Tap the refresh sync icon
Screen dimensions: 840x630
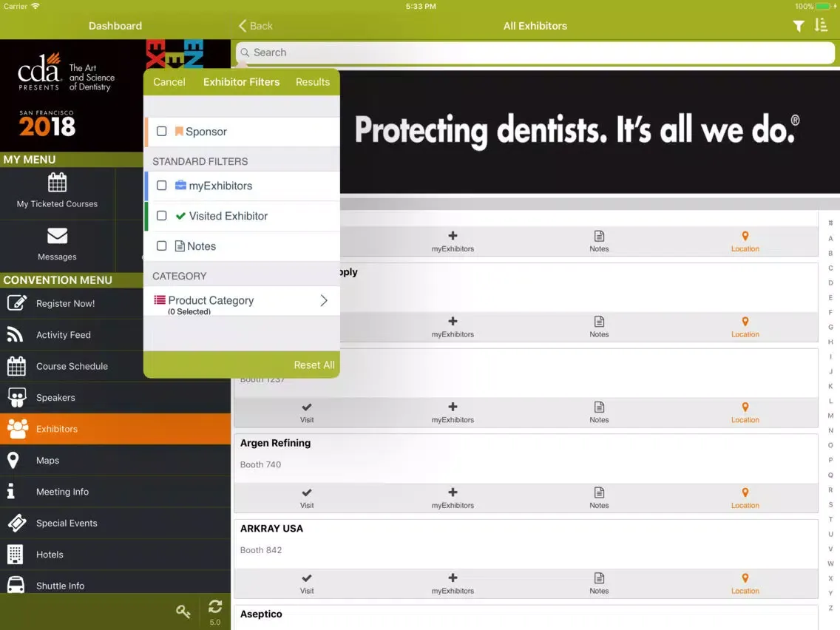point(215,606)
